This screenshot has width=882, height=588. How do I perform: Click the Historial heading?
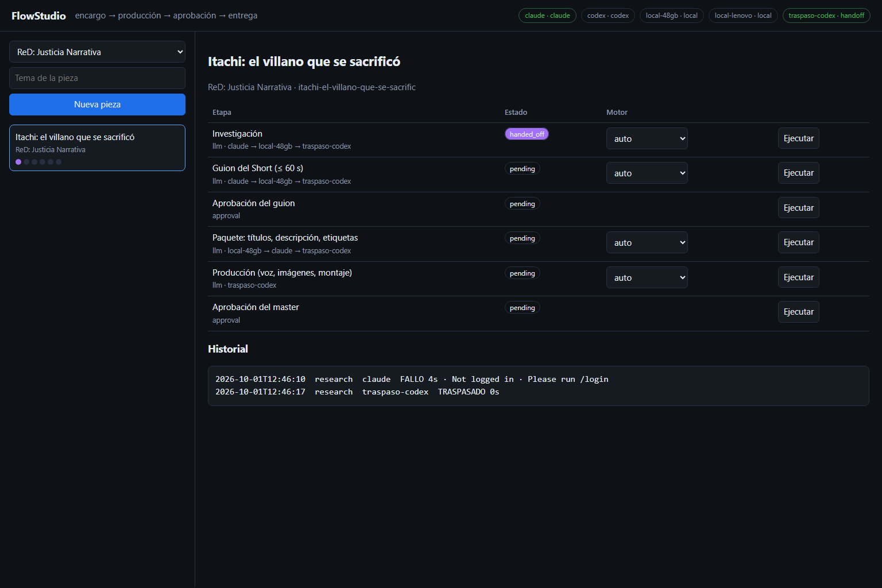[228, 349]
